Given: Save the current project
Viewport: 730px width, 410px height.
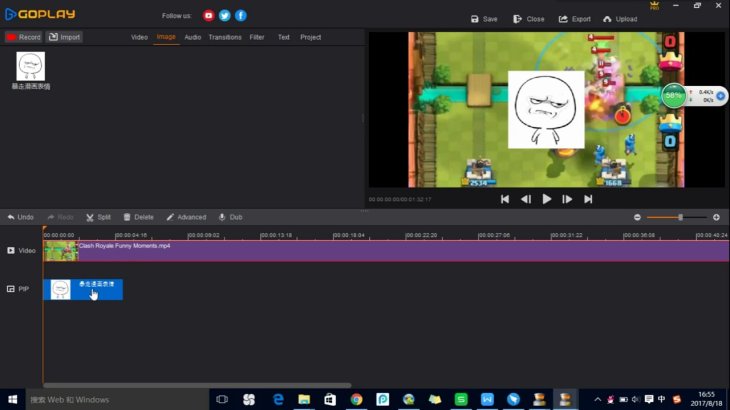Looking at the screenshot, I should tap(484, 19).
